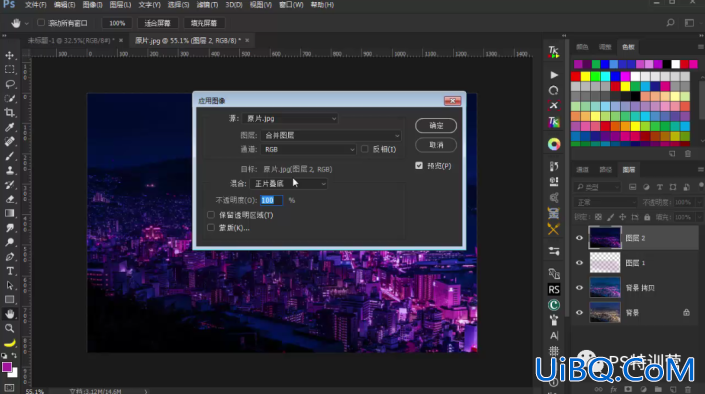Select the Clone Stamp tool
Viewport: 705px width, 394px height.
pyautogui.click(x=9, y=170)
